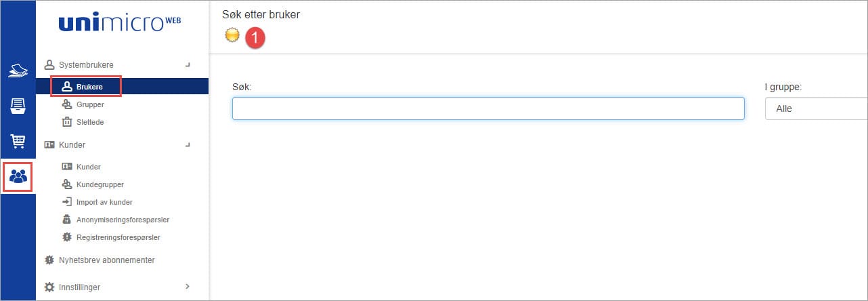Image resolution: width=868 pixels, height=301 pixels.
Task: Select the users group icon in the blue sidebar
Action: click(18, 176)
